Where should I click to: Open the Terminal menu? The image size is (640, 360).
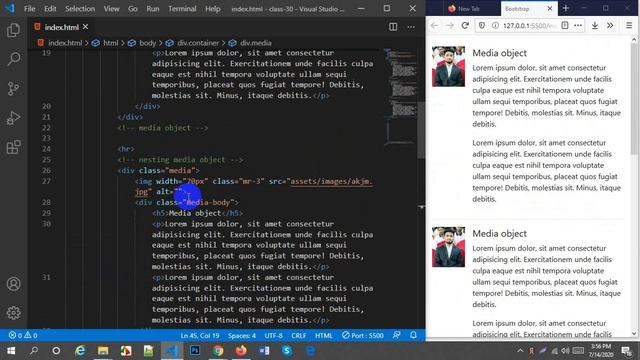[x=182, y=9]
